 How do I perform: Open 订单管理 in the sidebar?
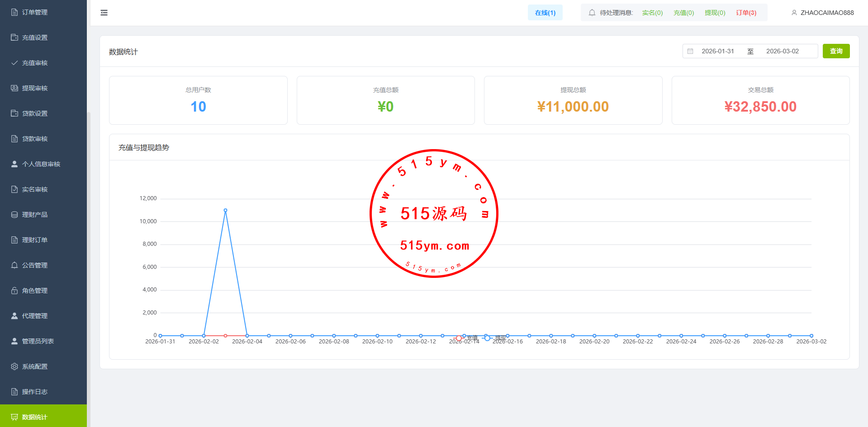point(35,12)
